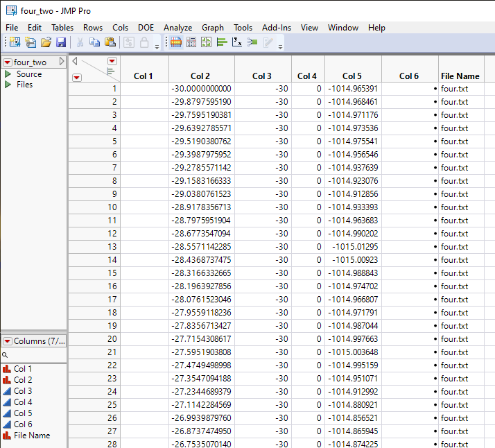Screen dimensions: 495x448
Task: Open the Columns panel red triangle menu
Action: (x=7, y=341)
